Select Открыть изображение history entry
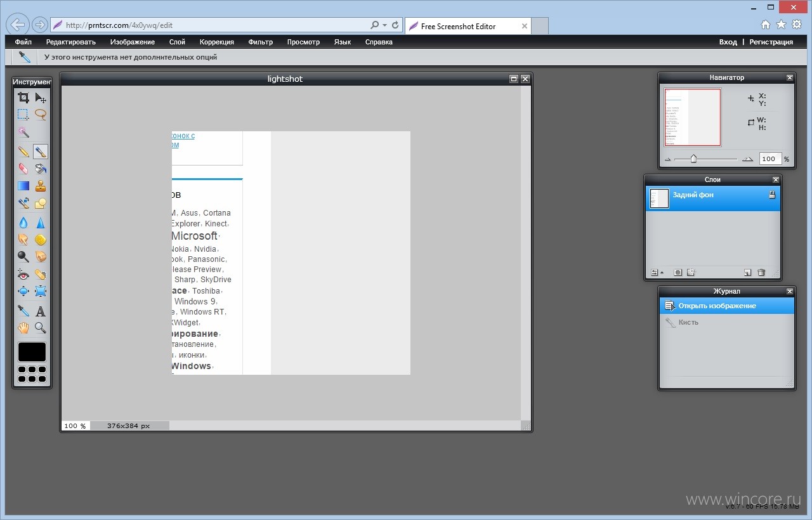Viewport: 812px width, 520px height. coord(727,306)
